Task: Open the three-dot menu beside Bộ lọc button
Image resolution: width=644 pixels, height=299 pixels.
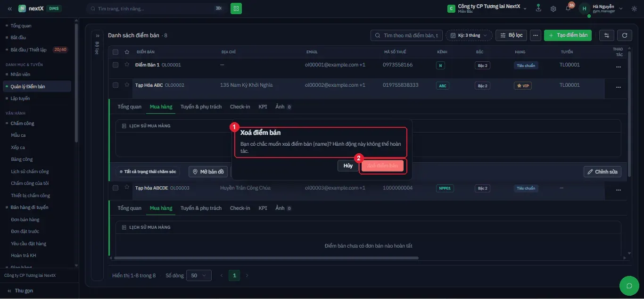Action: pyautogui.click(x=535, y=35)
